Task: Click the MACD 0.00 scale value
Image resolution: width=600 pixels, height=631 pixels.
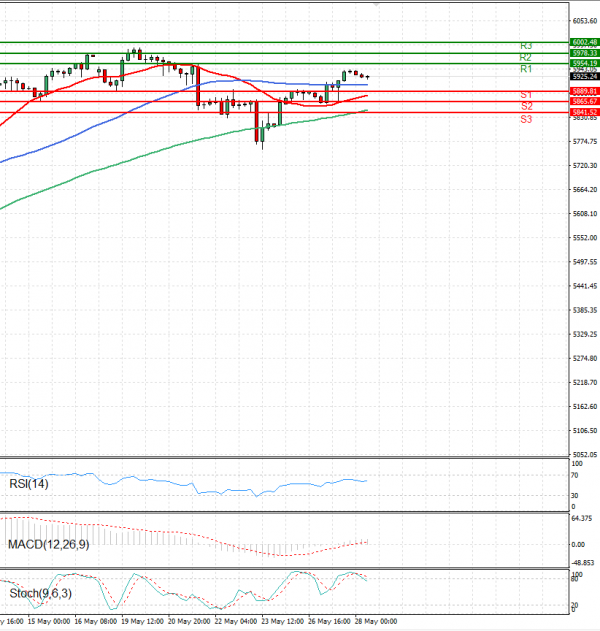Action: pos(578,545)
